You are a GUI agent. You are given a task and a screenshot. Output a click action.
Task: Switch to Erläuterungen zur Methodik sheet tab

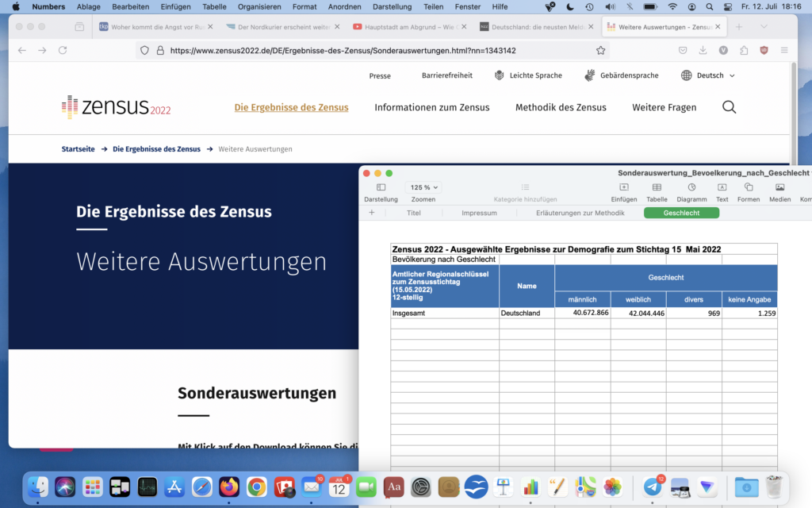580,213
